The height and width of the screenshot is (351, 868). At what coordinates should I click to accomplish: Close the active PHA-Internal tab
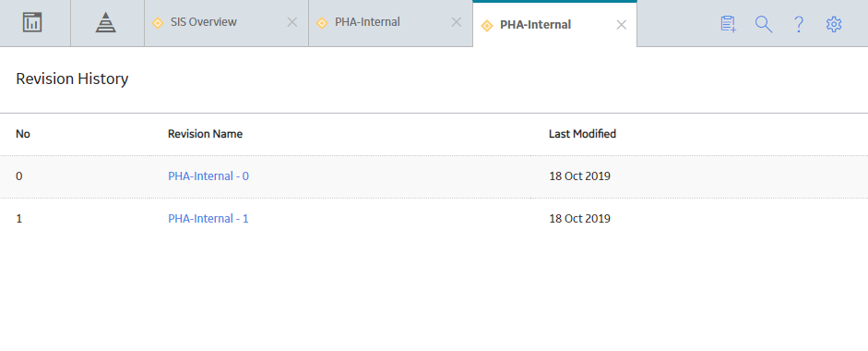tap(621, 25)
